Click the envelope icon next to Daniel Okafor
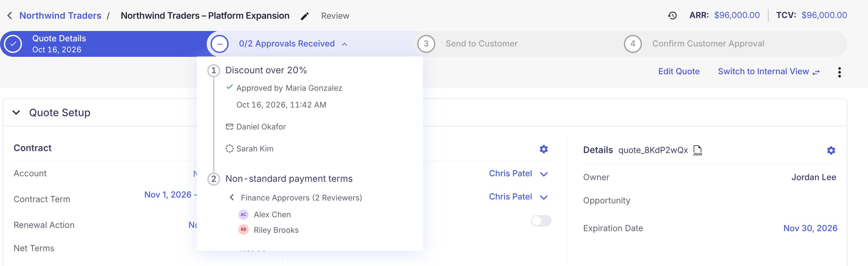Image resolution: width=868 pixels, height=266 pixels. [x=230, y=127]
